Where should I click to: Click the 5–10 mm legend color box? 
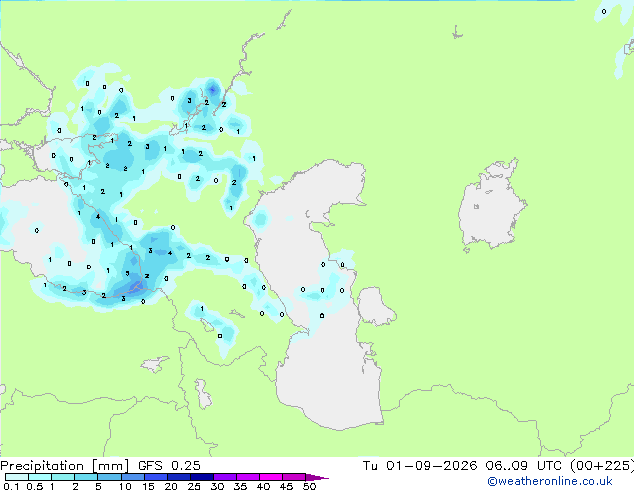(x=110, y=477)
